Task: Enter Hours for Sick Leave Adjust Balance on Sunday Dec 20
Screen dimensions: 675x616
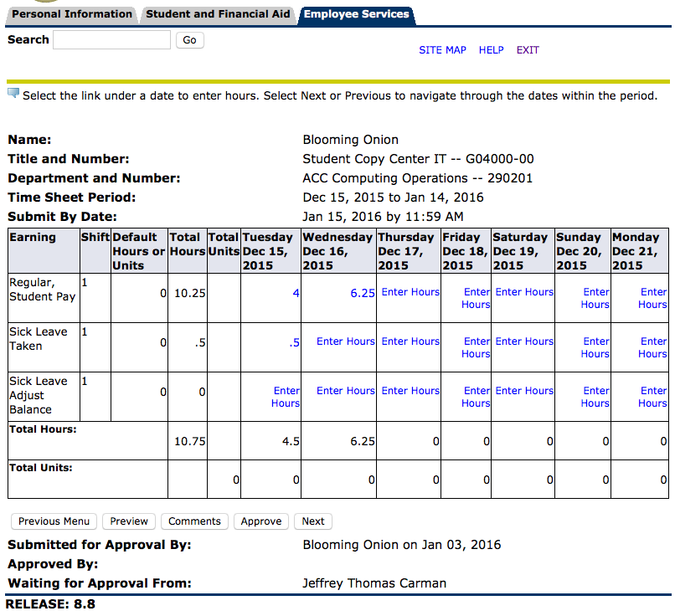Action: tap(595, 397)
